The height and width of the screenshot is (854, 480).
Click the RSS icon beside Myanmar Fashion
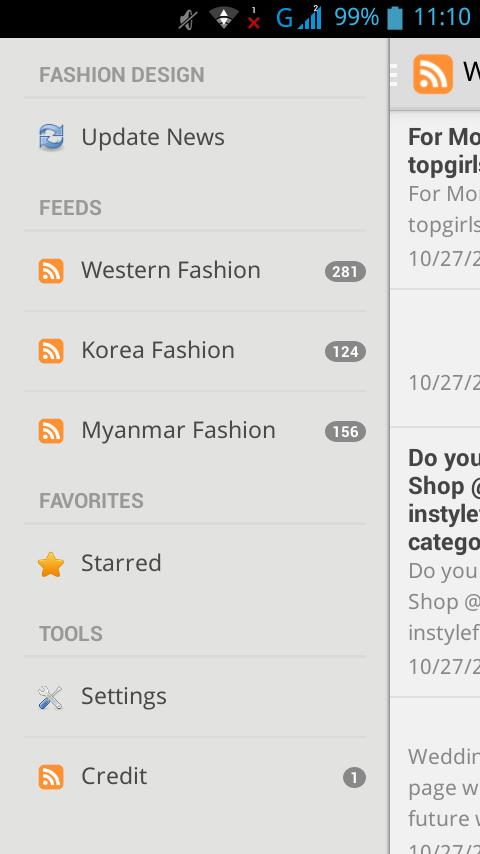51,431
